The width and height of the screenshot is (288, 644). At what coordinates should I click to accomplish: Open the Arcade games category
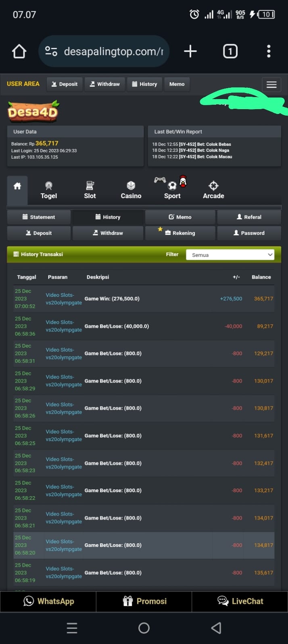213,190
